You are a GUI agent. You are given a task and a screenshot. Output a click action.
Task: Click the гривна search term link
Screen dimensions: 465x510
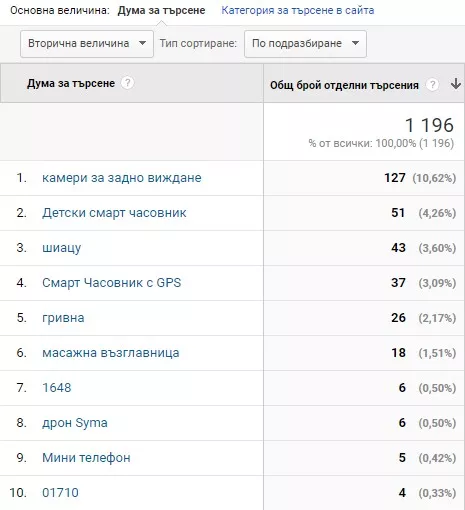pos(63,318)
